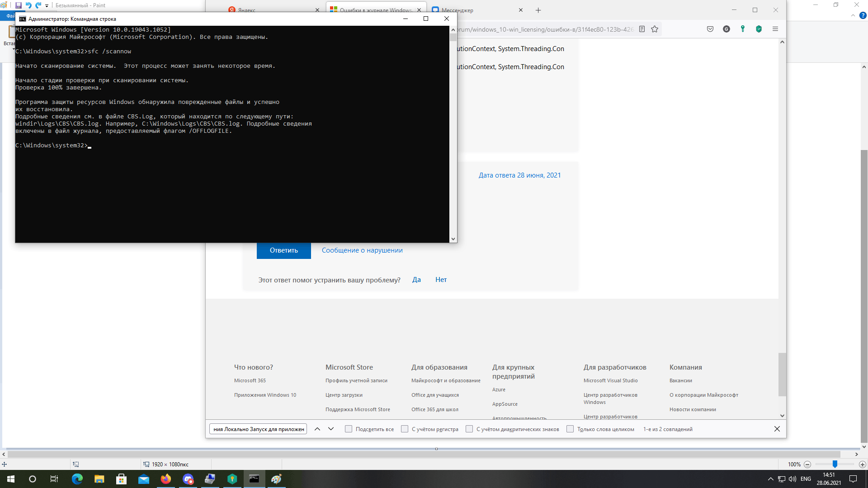Open Azure footer link
The image size is (868, 488).
click(499, 389)
